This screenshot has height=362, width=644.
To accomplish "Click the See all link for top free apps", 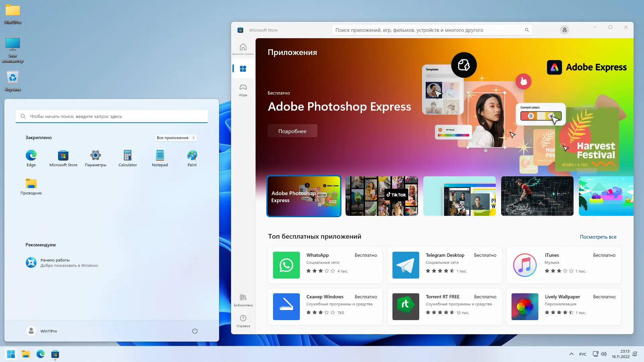I will click(598, 237).
